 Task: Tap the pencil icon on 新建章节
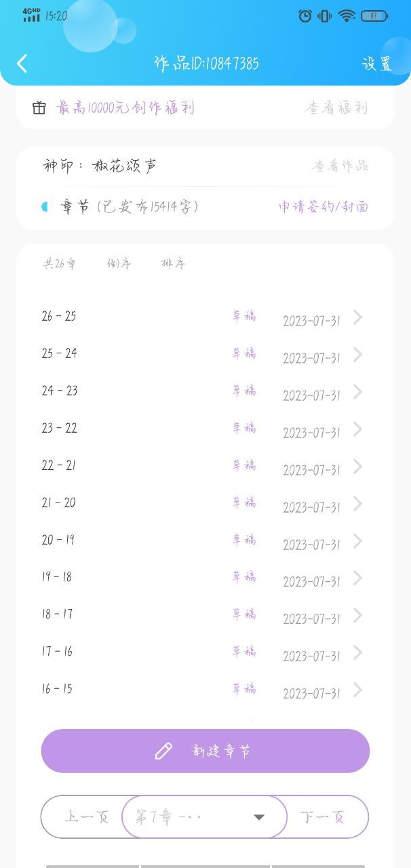point(163,751)
